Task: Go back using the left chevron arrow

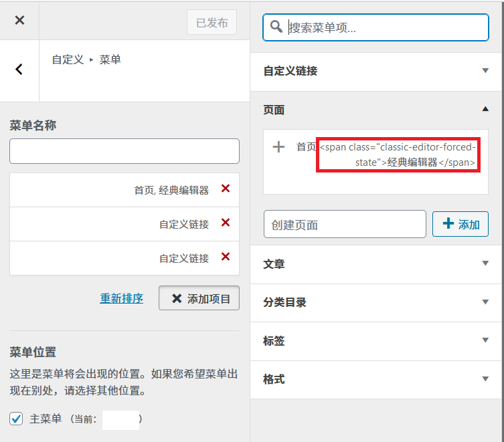Action: 19,69
